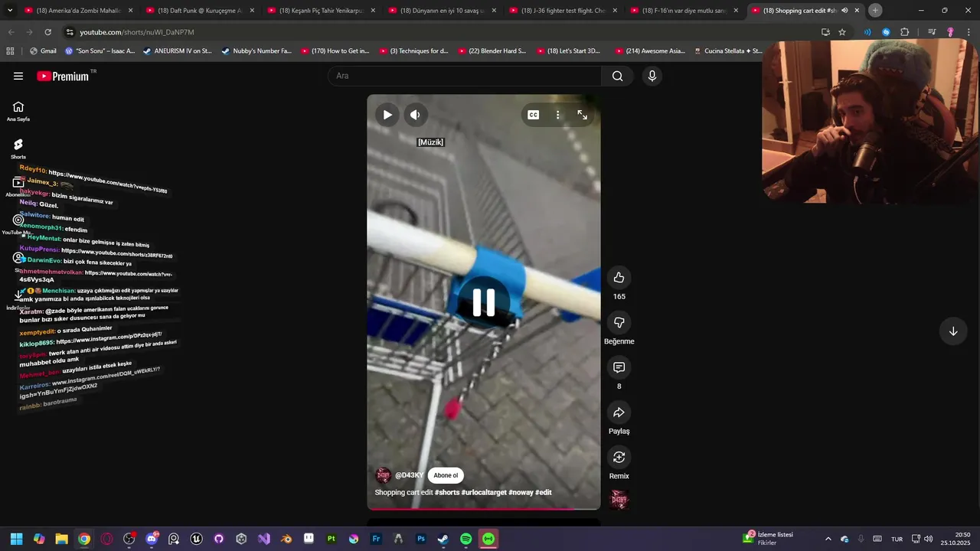Viewport: 980px width, 551px height.
Task: Open the #shorts hashtag link
Action: [447, 492]
